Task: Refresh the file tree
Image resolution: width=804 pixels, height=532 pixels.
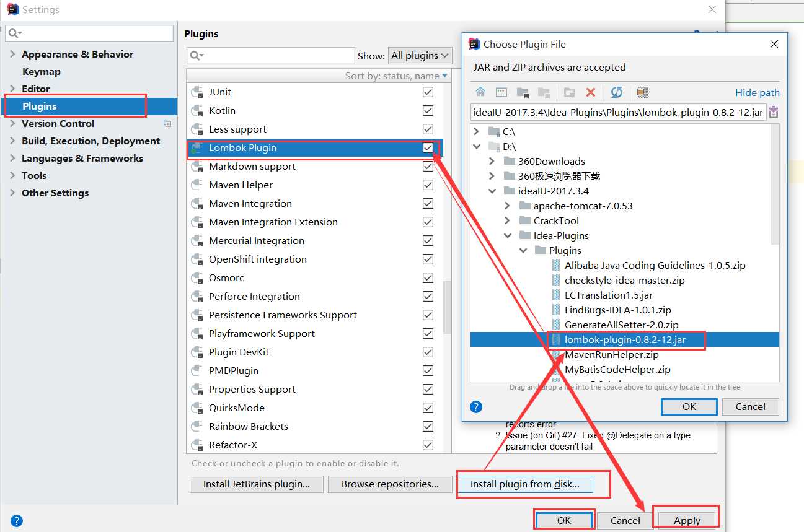Action: pos(616,92)
